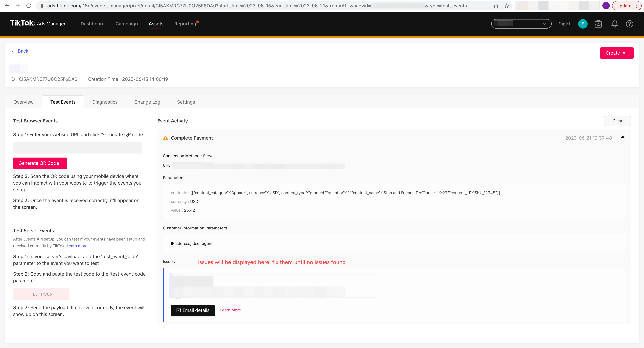
Task: Share the page via the share icon
Action: tap(496, 6)
